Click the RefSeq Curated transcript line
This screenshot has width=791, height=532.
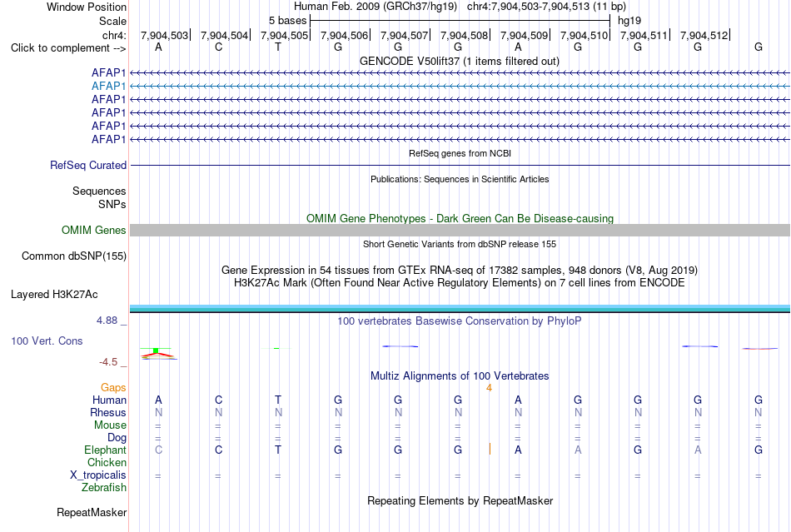click(x=460, y=166)
